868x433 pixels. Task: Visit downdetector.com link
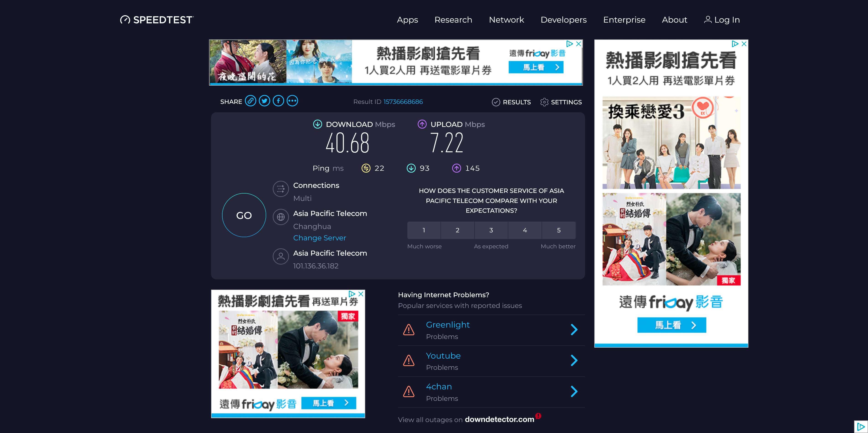(499, 420)
